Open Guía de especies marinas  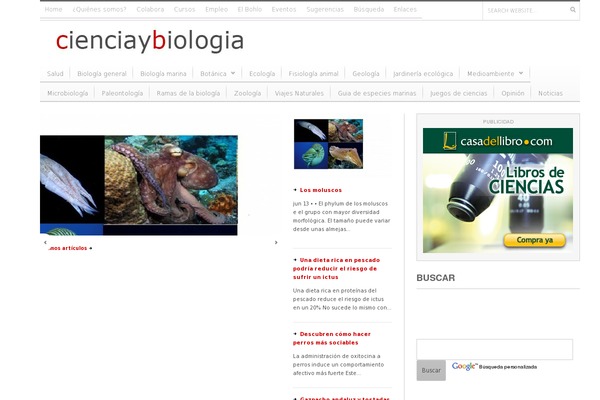click(377, 93)
